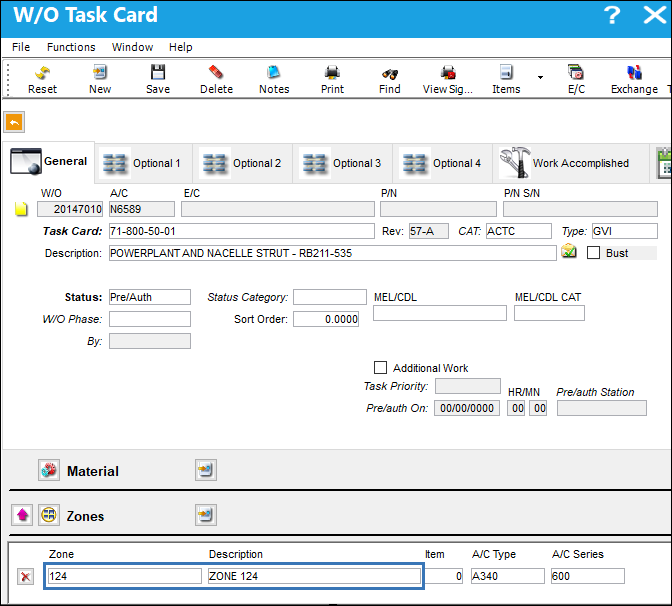Switch to the Optional 1 tab
Viewport: 672px width, 606px height.
(x=144, y=163)
